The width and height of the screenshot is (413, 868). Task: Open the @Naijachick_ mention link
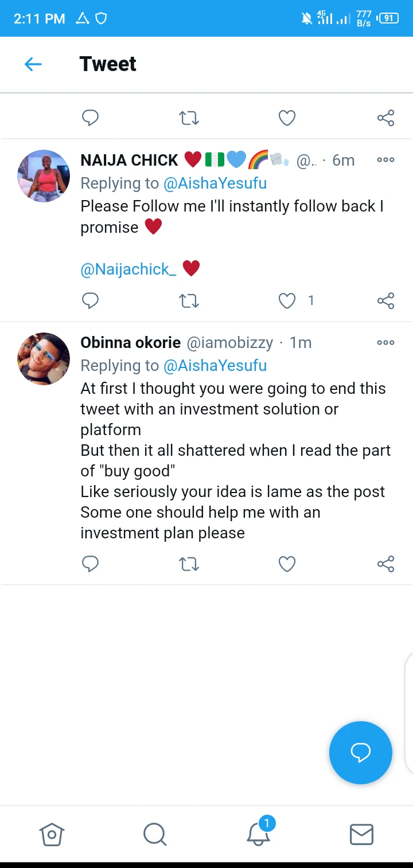pyautogui.click(x=128, y=269)
